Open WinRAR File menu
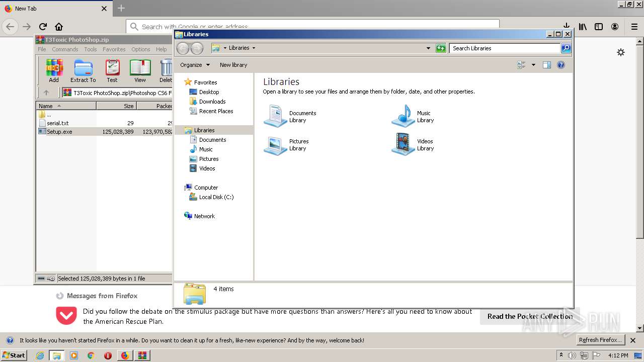644x362 pixels. coord(42,49)
